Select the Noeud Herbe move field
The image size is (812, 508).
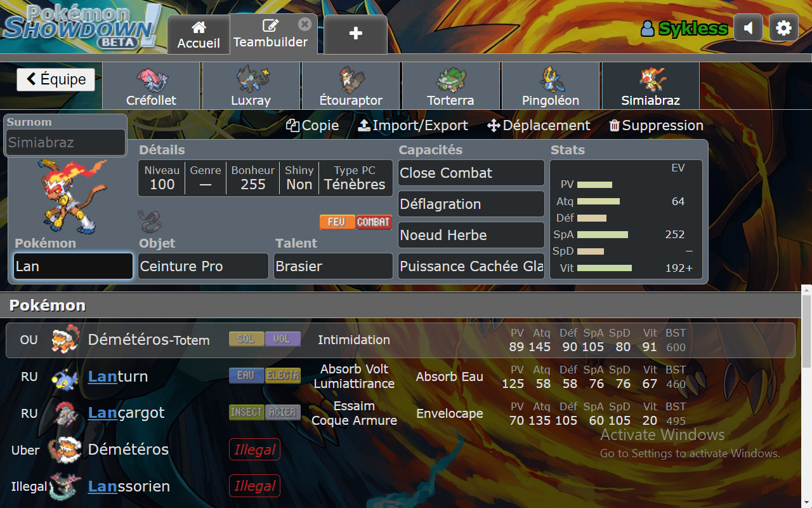coord(471,235)
